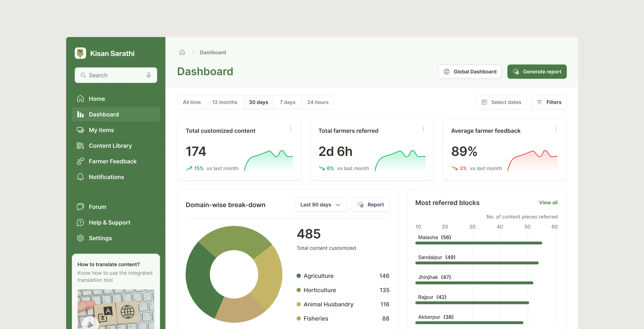644x329 pixels.
Task: Open options menu on Total customized content card
Action: [290, 128]
